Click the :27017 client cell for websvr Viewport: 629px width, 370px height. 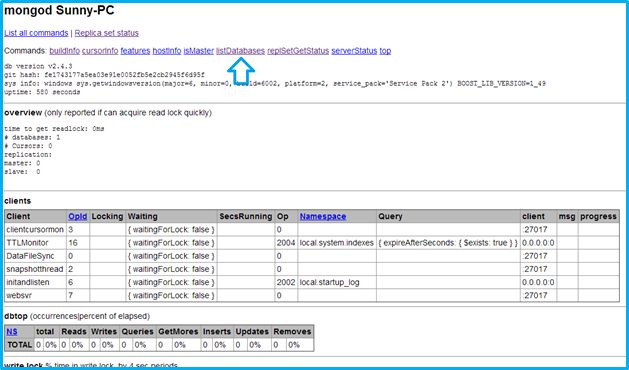[538, 295]
